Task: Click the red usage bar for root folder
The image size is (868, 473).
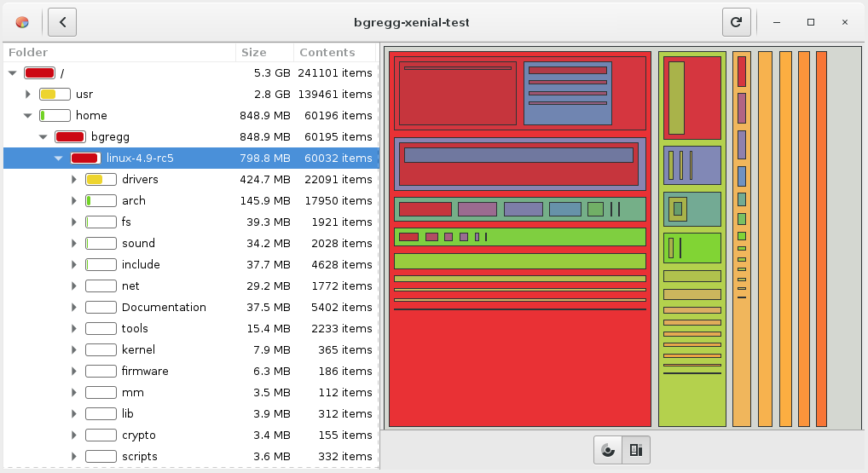Action: 39,73
